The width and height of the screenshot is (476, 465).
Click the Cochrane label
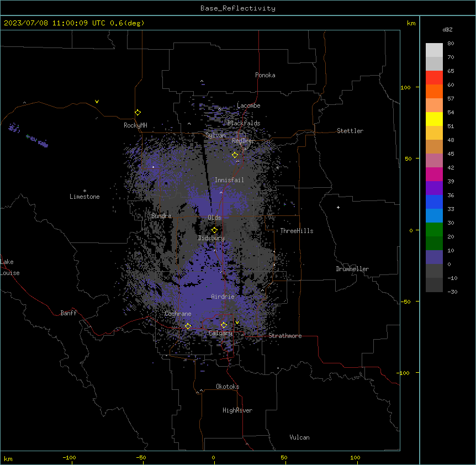point(178,314)
